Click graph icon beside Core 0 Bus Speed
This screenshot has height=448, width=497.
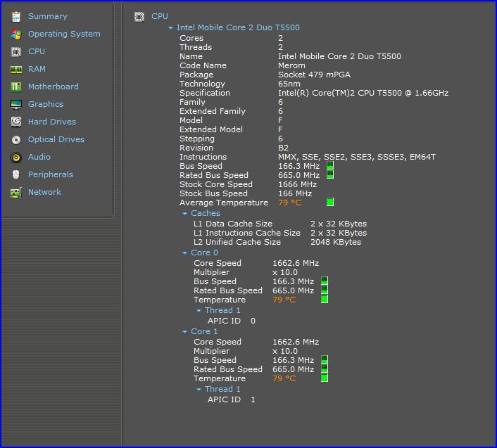click(x=325, y=281)
